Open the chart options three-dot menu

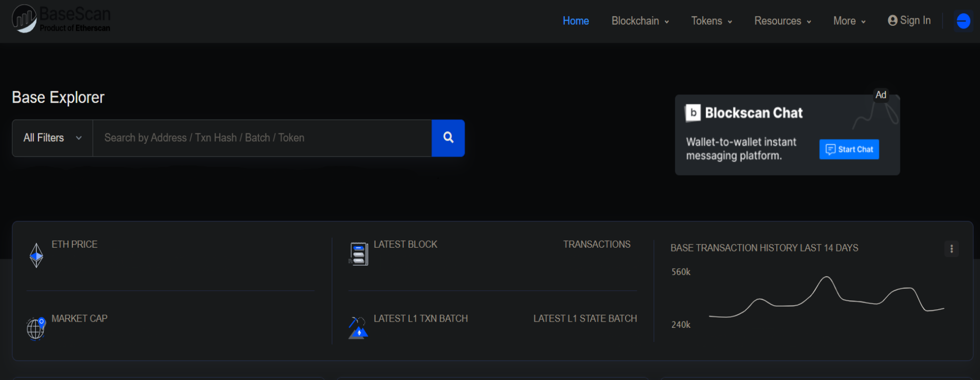click(x=952, y=249)
